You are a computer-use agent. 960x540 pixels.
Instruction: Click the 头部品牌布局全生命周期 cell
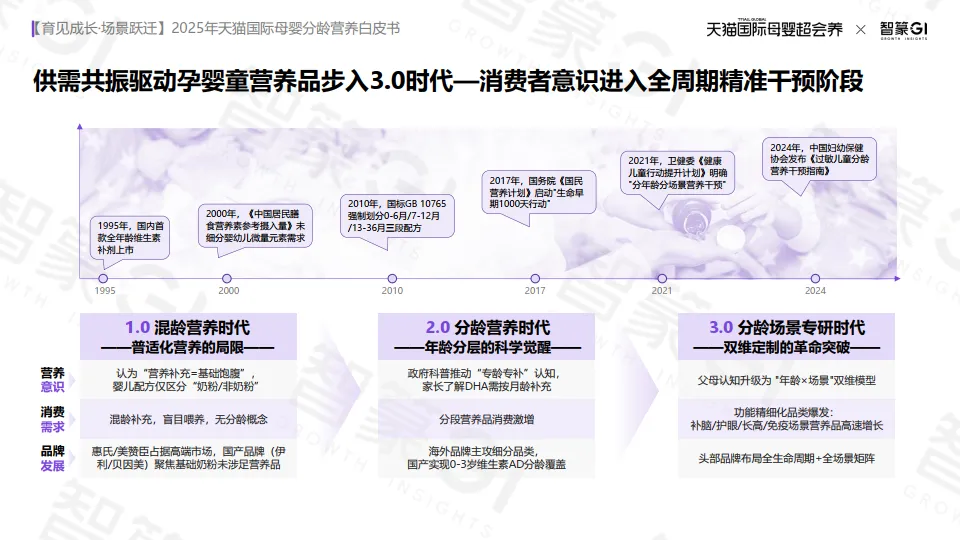[x=786, y=458]
